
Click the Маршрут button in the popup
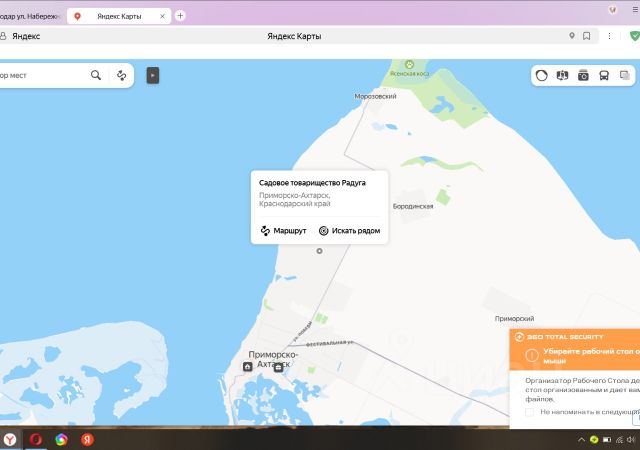click(283, 231)
